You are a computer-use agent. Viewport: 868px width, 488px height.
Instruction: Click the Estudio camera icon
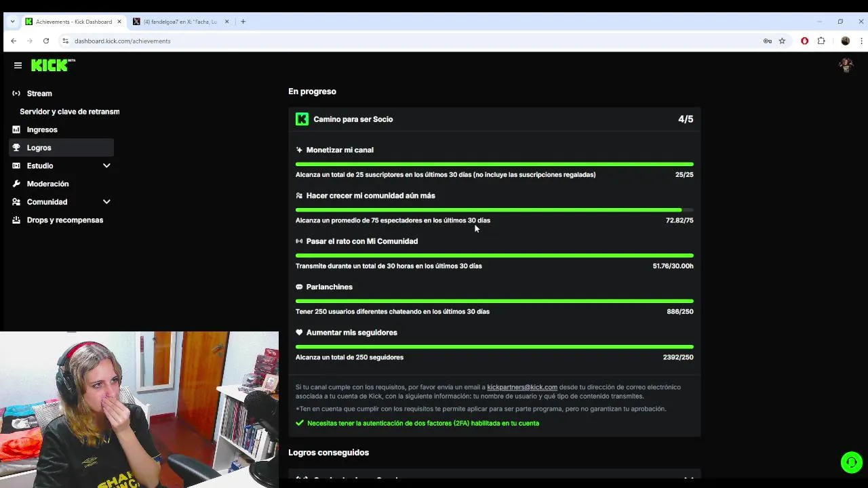tap(16, 166)
